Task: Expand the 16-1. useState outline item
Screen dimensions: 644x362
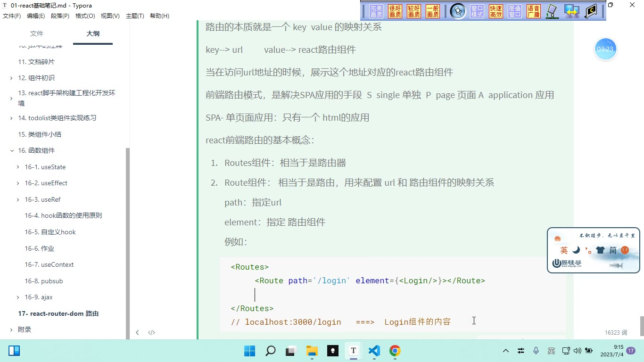Action: (x=18, y=167)
